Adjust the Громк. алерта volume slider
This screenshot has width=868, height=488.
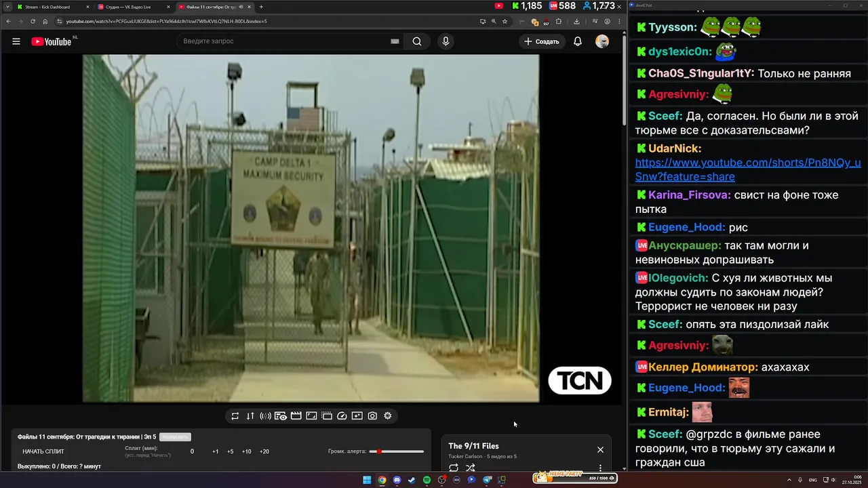397,451
